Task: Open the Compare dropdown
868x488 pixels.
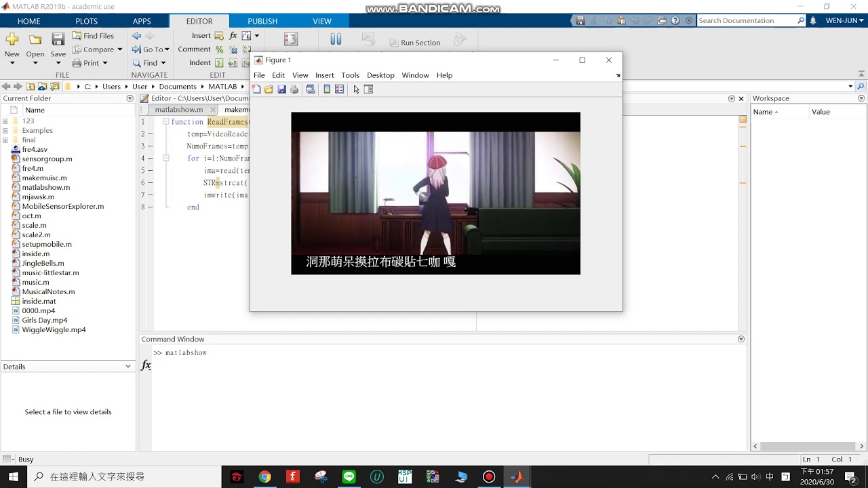Action: (98, 49)
